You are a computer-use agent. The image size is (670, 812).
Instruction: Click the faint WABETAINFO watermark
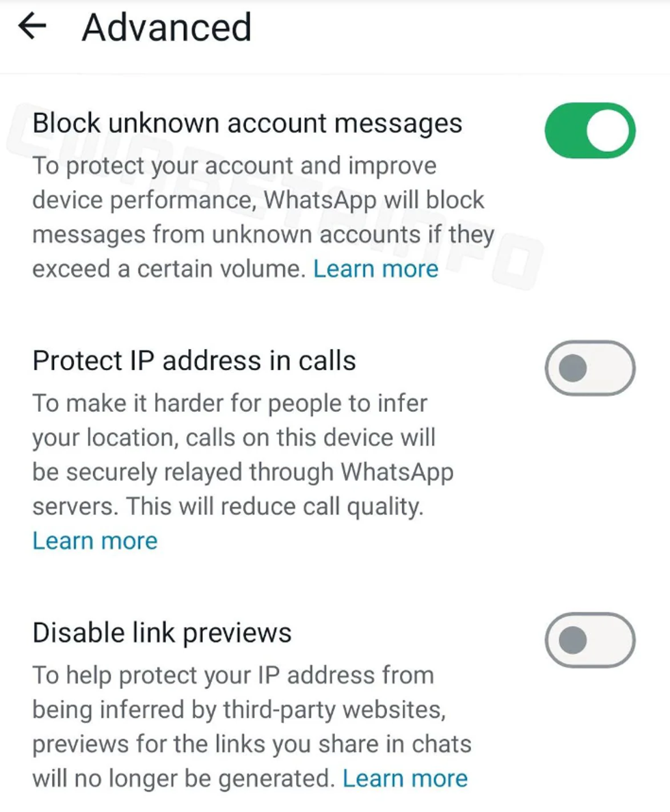click(274, 197)
